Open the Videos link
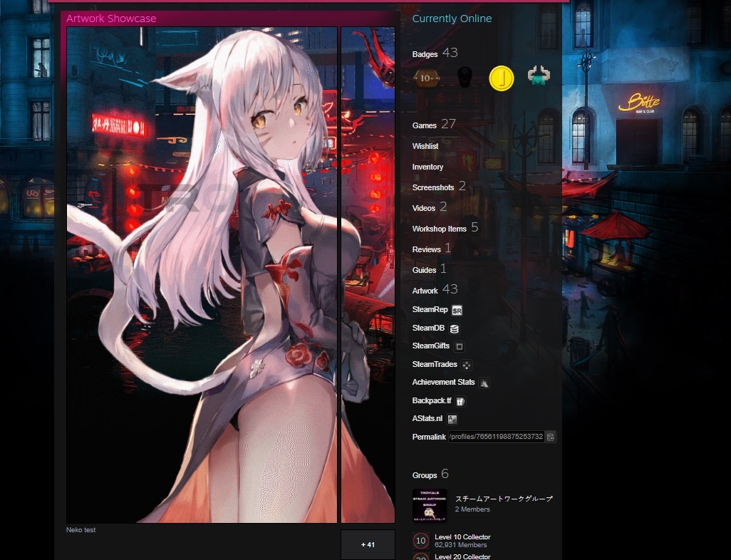 tap(423, 208)
